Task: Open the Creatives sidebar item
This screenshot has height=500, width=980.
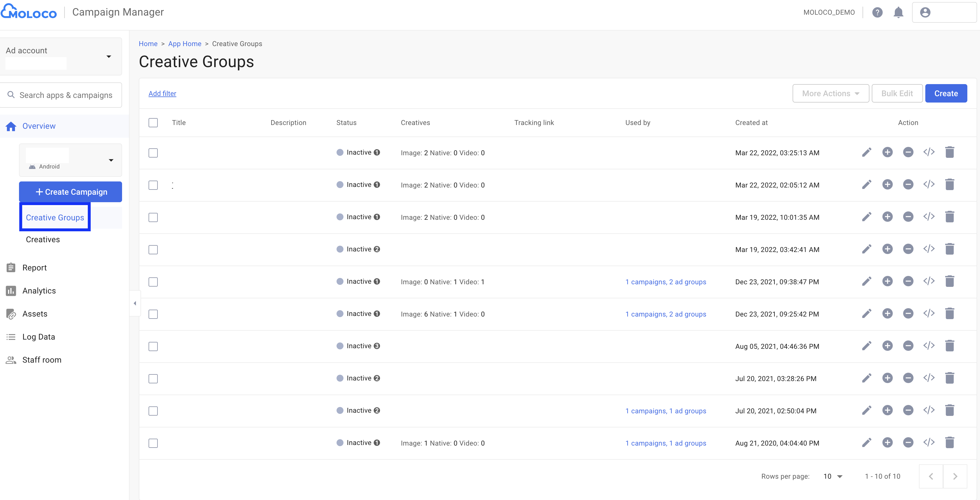Action: pyautogui.click(x=43, y=239)
